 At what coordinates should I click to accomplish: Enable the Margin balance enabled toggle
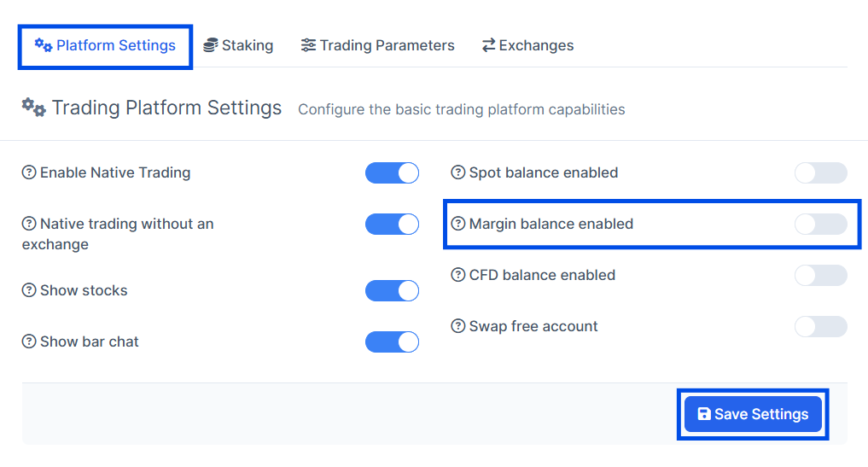pyautogui.click(x=820, y=224)
